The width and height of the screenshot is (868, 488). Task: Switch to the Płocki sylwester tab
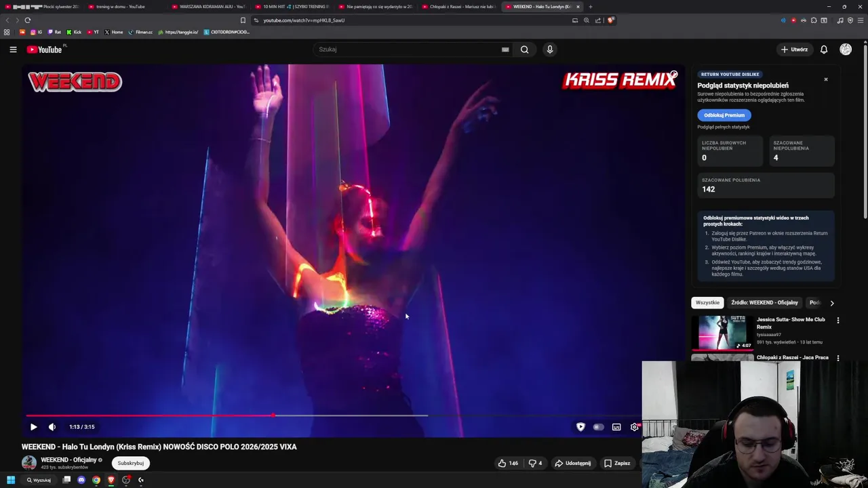tap(42, 7)
